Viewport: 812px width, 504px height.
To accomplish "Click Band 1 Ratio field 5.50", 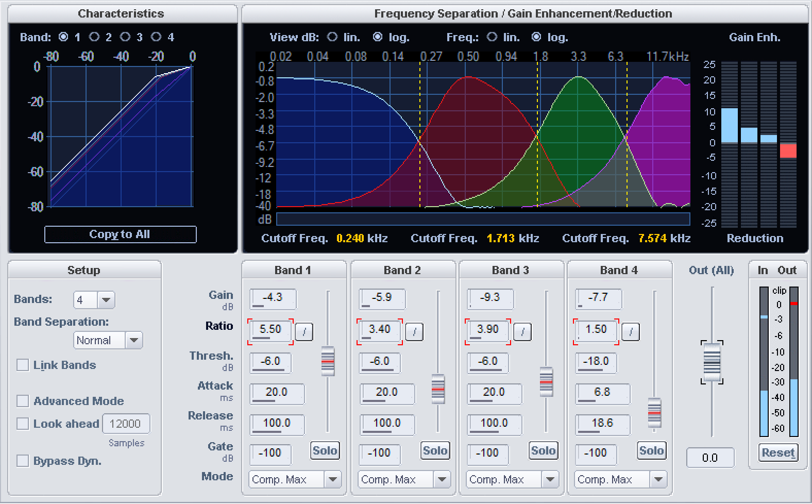I will (x=270, y=331).
